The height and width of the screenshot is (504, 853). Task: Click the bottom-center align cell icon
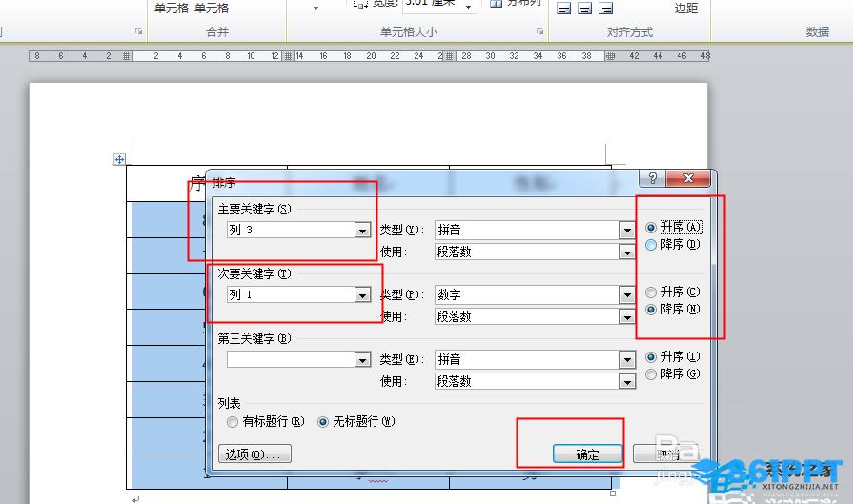[585, 9]
